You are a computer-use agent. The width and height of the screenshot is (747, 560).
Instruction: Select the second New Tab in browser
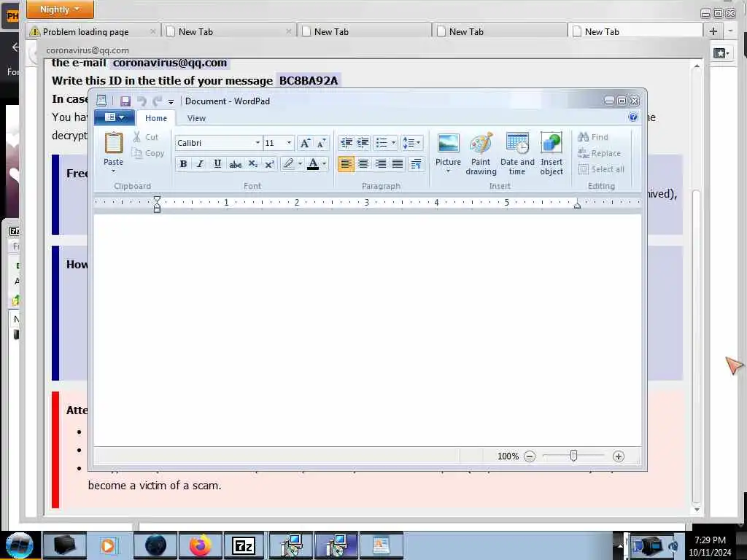point(364,31)
